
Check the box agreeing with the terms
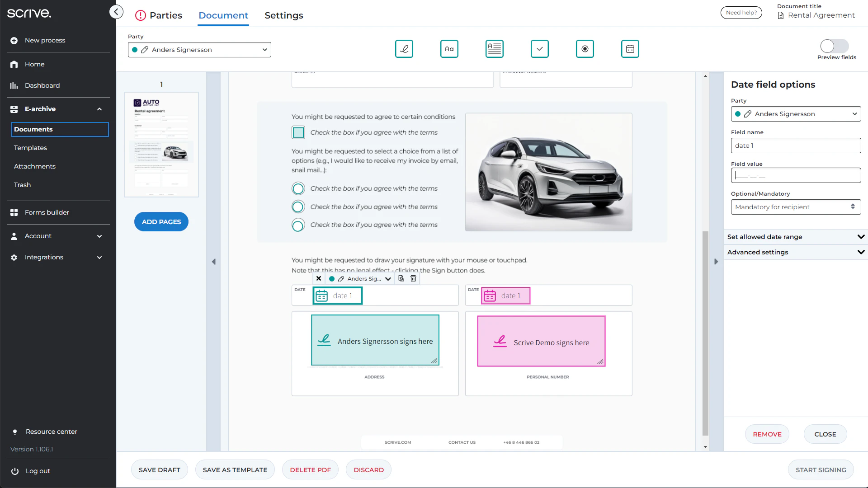click(298, 132)
